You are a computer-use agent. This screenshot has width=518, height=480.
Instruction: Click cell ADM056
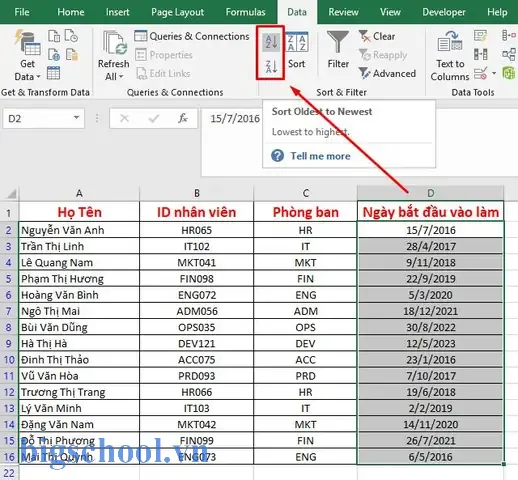tap(197, 311)
